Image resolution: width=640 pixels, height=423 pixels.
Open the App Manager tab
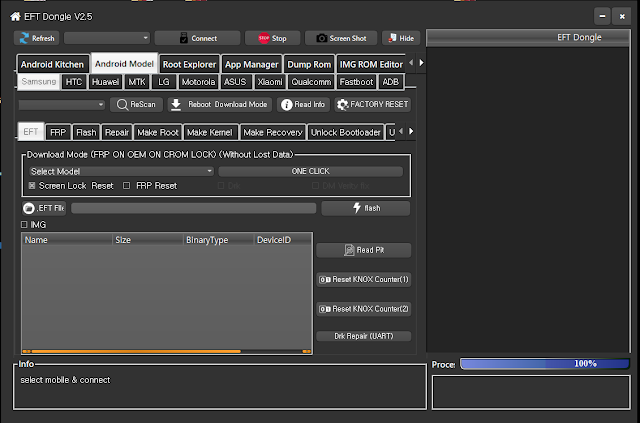click(x=251, y=64)
